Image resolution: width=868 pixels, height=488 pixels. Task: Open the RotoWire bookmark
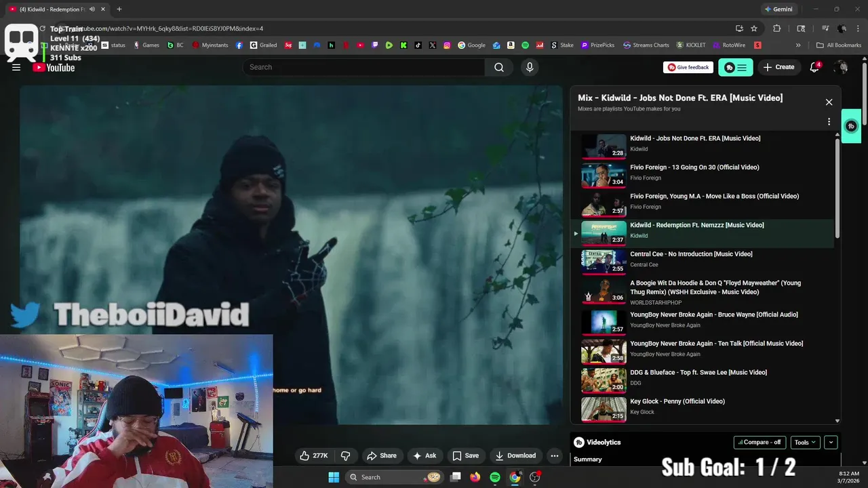point(728,45)
